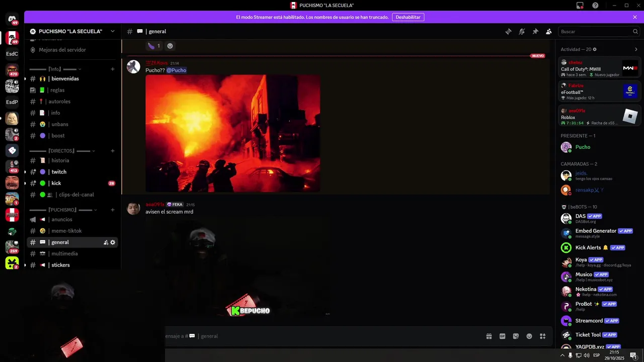
Task: Open Actividad settings gear icon
Action: coord(595,49)
